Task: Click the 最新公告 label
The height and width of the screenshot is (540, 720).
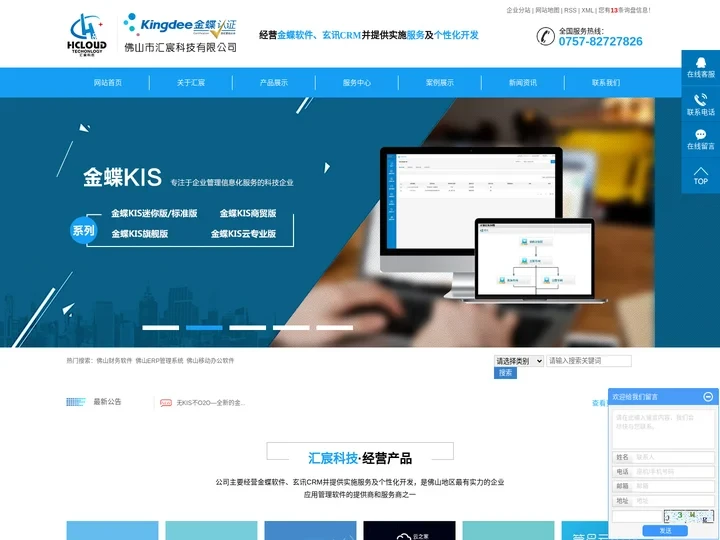Action: coord(107,402)
